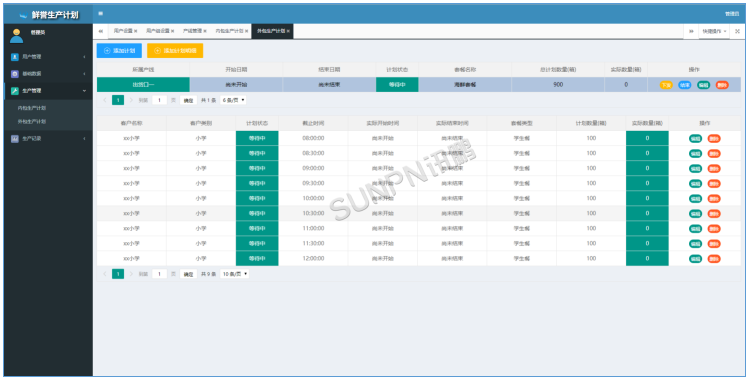
Task: Switch to the 产线管理 tab
Action: (195, 31)
